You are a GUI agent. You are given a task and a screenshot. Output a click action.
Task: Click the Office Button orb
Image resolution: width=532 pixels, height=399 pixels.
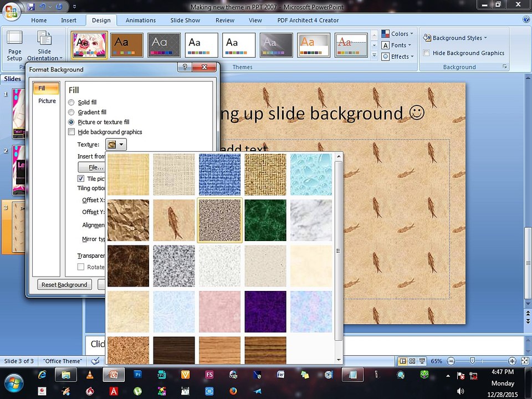pyautogui.click(x=11, y=11)
